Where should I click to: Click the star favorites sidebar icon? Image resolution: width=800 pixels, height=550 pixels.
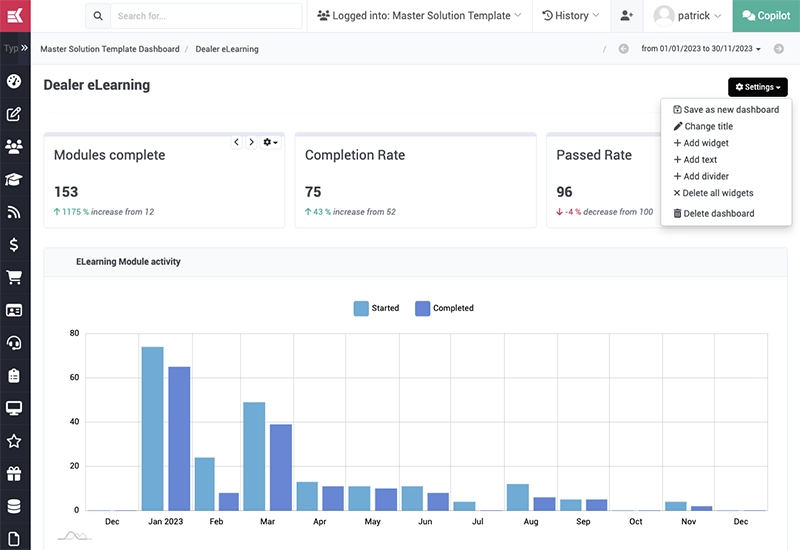14,441
